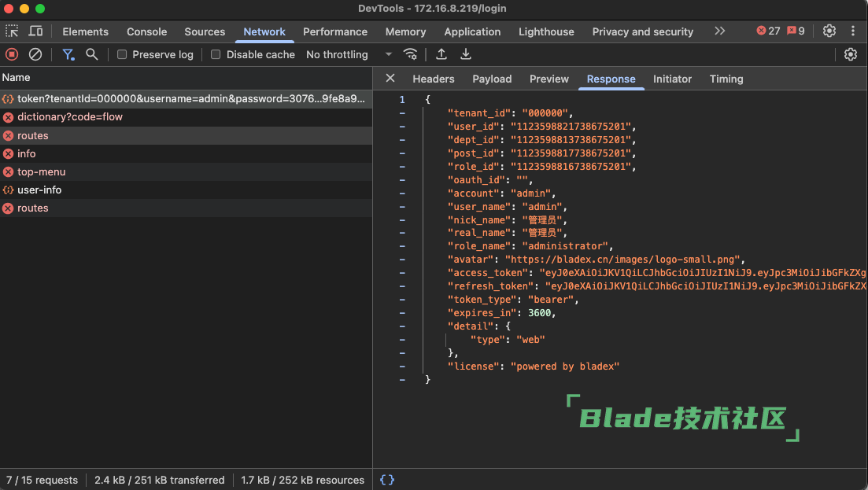868x490 pixels.
Task: Open the Application panel
Action: click(x=472, y=31)
